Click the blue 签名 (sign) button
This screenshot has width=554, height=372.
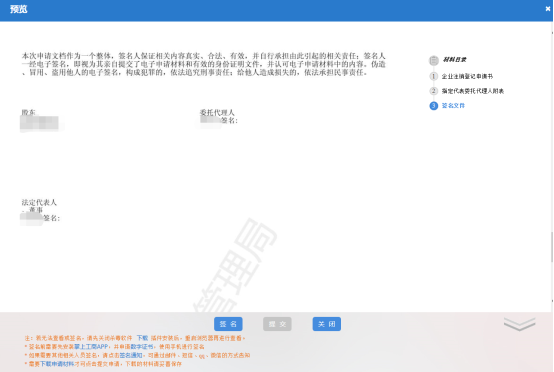pos(228,324)
